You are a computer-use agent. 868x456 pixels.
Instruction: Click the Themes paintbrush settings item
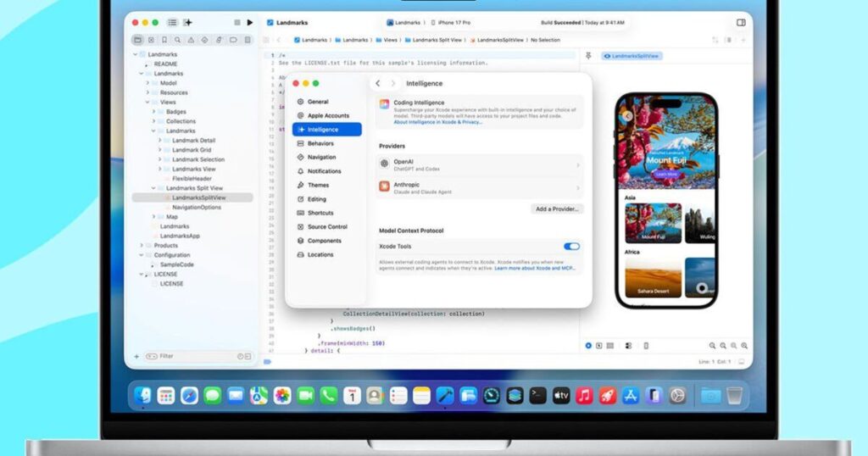click(318, 185)
